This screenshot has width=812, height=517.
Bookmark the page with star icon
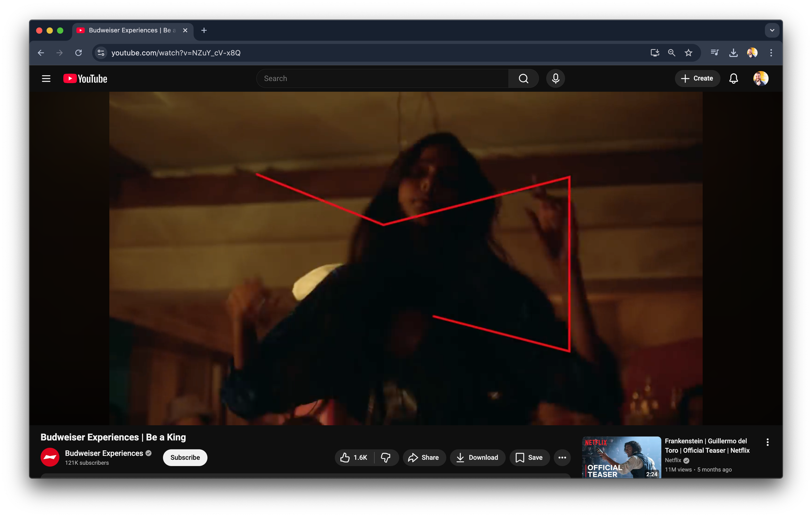pyautogui.click(x=688, y=53)
